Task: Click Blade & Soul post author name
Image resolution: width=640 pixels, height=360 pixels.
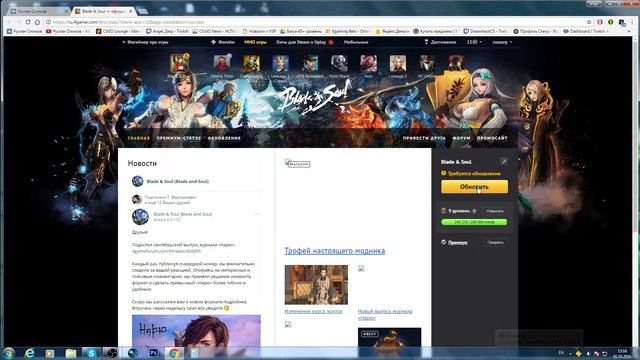Action: pyautogui.click(x=183, y=214)
